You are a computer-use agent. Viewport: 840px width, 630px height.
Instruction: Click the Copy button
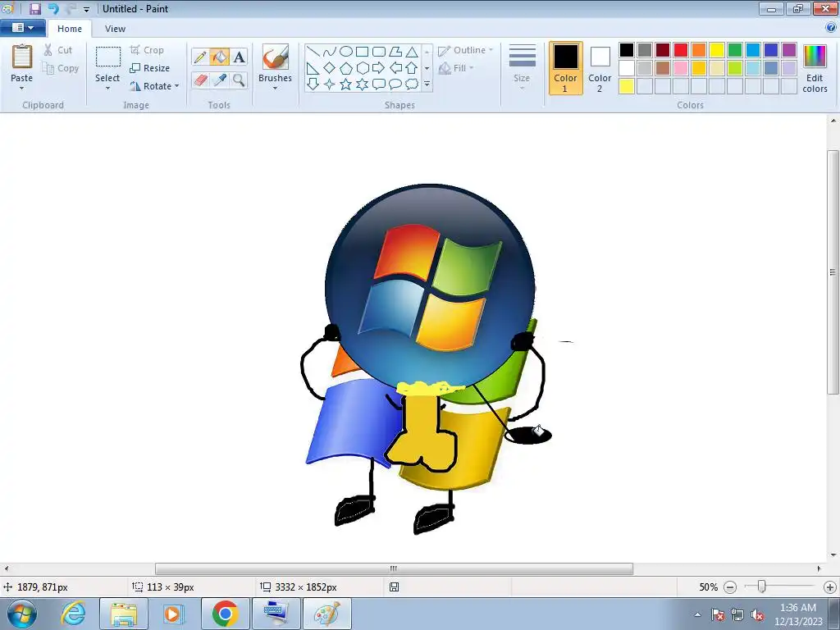[x=61, y=68]
